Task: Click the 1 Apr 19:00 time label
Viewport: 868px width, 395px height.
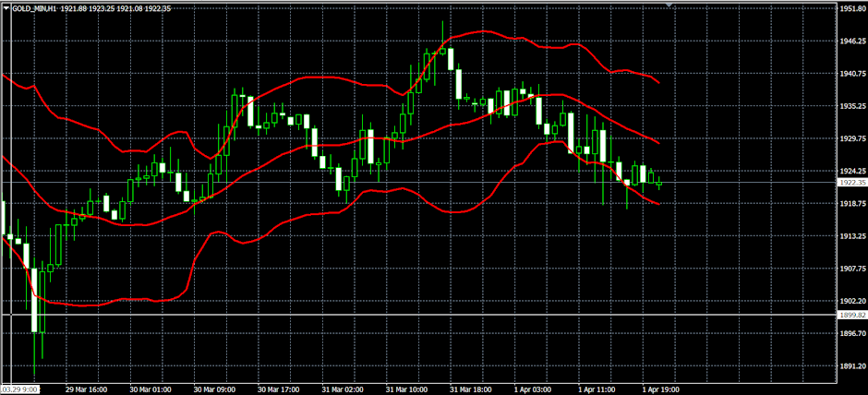Action: (x=662, y=389)
